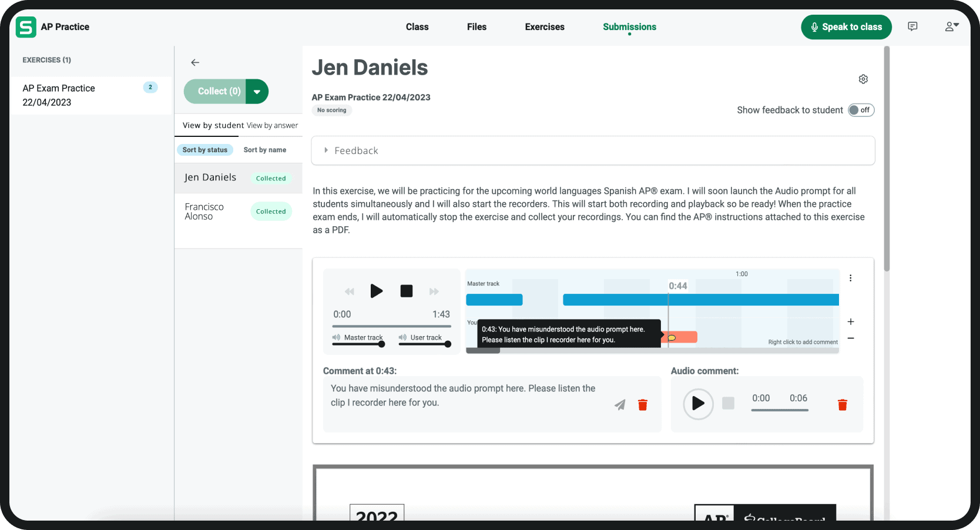The image size is (980, 530).
Task: Open the recording three-dot menu
Action: (850, 278)
